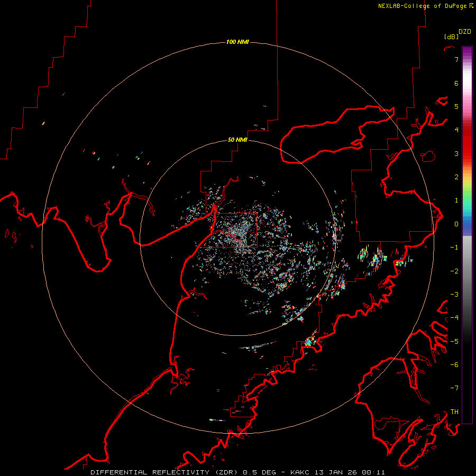The image size is (476, 476).
Task: Click the -5 value on the color scale
Action: pyautogui.click(x=454, y=342)
